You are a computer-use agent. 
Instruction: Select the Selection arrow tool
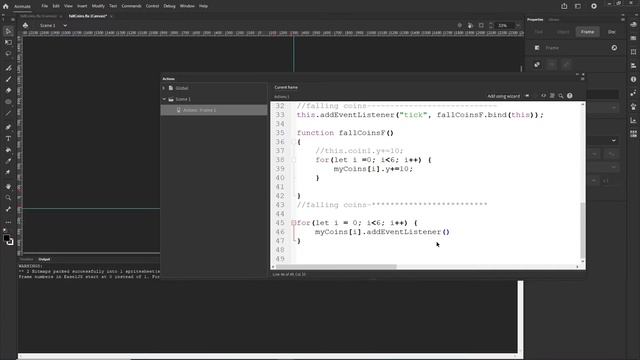[x=8, y=31]
